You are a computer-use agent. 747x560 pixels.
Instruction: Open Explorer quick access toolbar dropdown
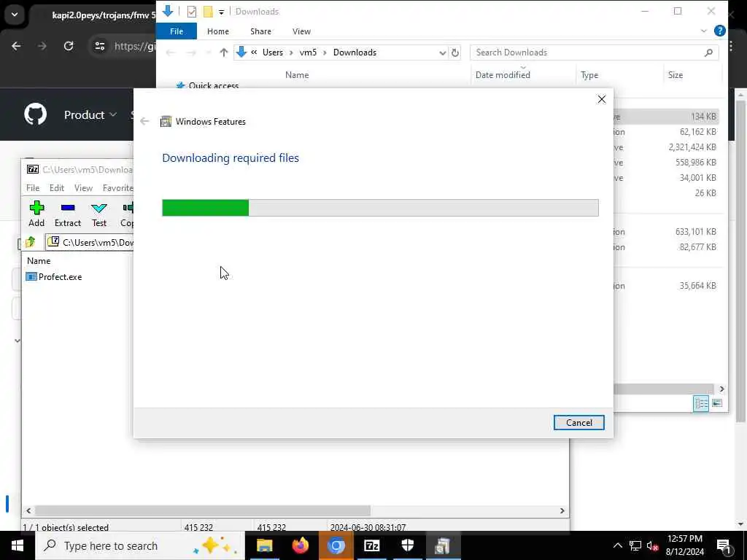pyautogui.click(x=222, y=12)
